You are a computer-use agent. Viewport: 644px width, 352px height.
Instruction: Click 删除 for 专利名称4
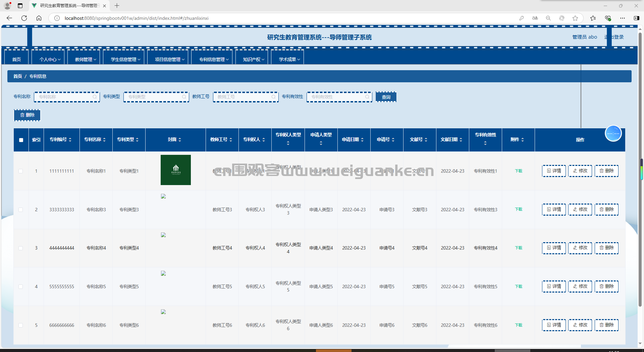coord(607,248)
